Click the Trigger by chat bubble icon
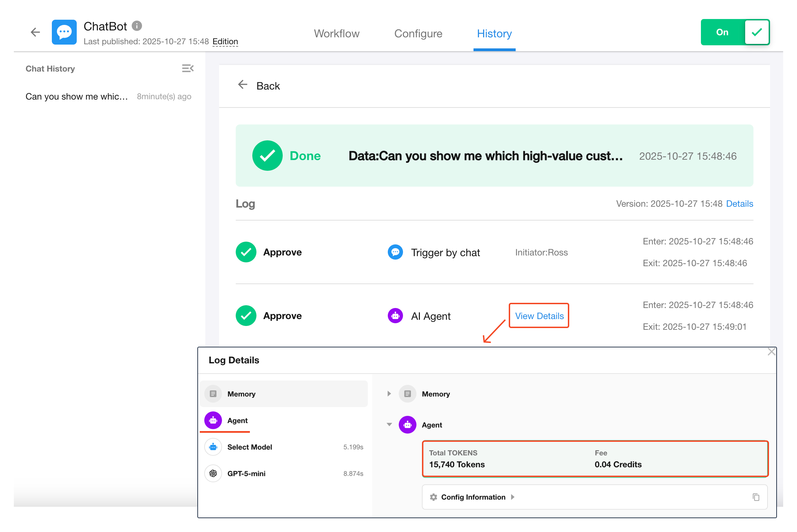Screen dimensions: 797x532 click(x=395, y=252)
